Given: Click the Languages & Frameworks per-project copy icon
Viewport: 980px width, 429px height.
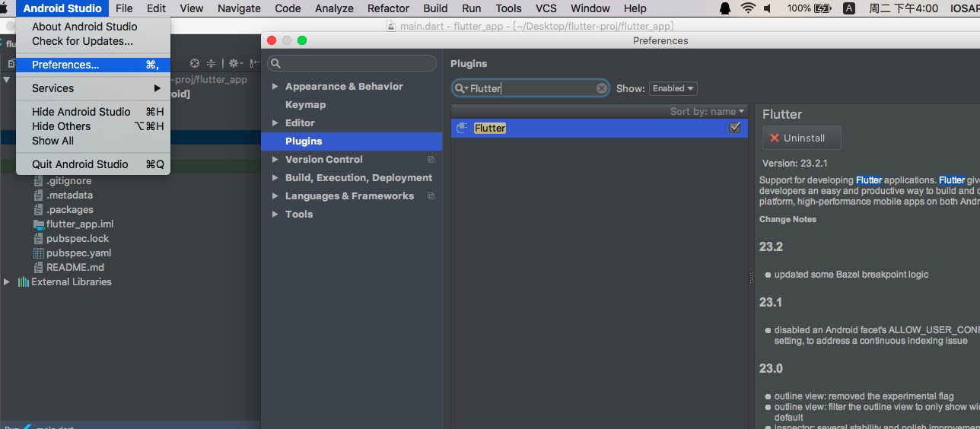Looking at the screenshot, I should 431,196.
